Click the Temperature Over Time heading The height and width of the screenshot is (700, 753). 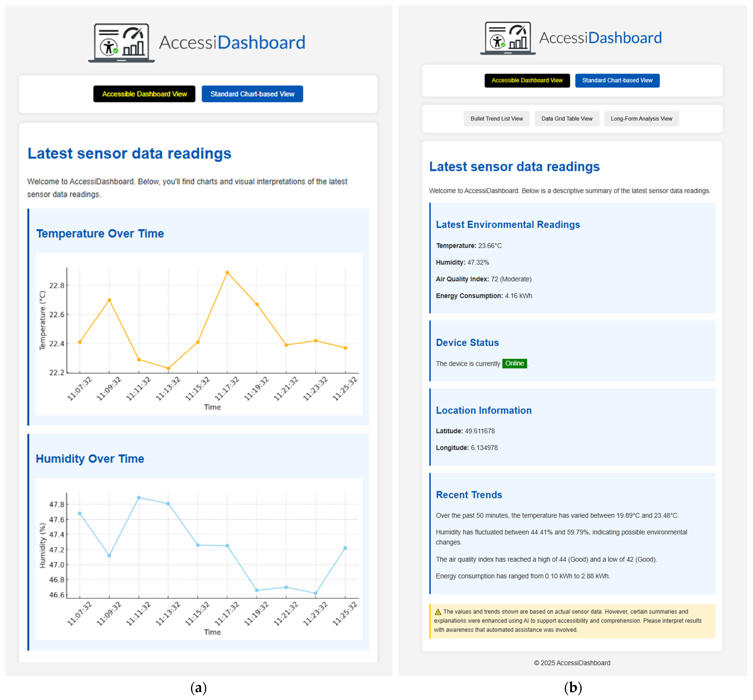[x=100, y=234]
